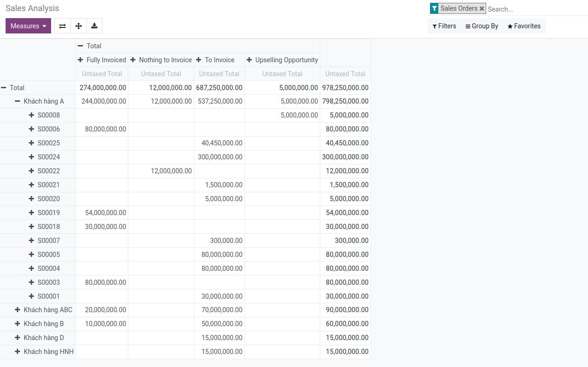Click the Group By list icon
This screenshot has width=588, height=367.
coord(467,26)
